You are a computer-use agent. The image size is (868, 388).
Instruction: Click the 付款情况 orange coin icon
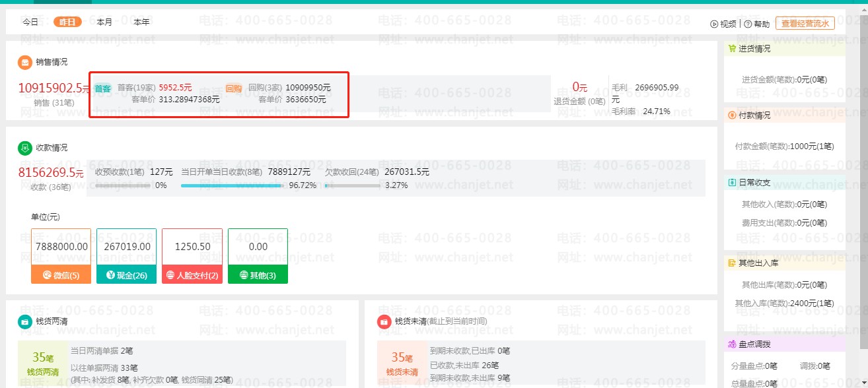coord(732,115)
